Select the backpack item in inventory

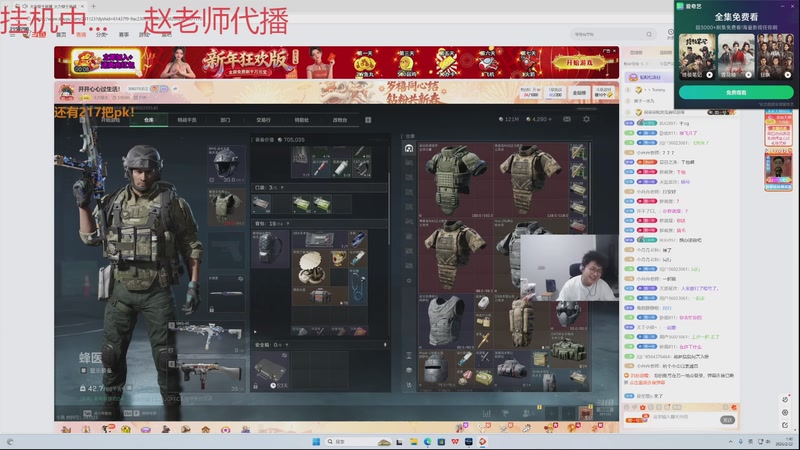click(270, 248)
